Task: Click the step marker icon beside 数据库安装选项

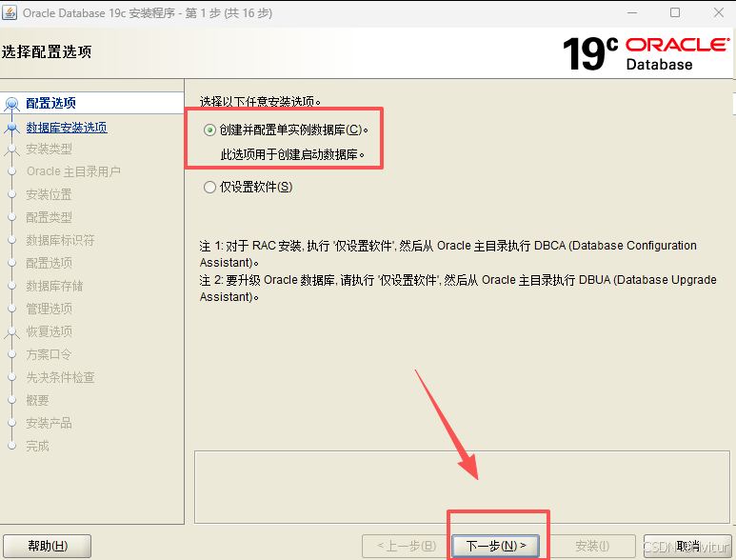Action: pyautogui.click(x=11, y=128)
